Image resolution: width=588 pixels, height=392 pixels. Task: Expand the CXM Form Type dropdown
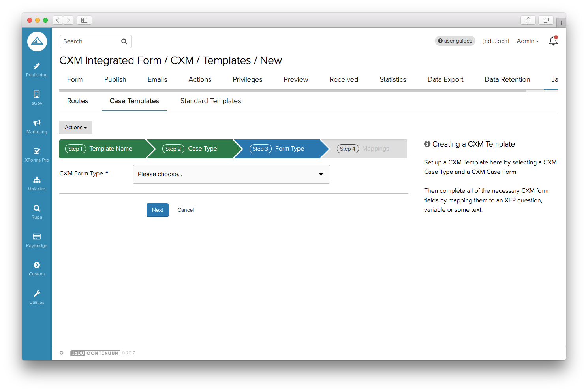[x=231, y=174]
